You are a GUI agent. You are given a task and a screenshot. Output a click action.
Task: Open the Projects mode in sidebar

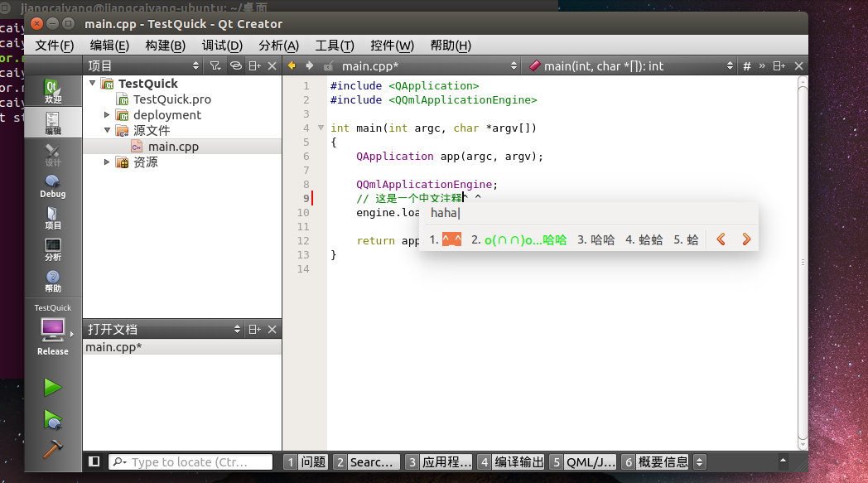pos(53,218)
